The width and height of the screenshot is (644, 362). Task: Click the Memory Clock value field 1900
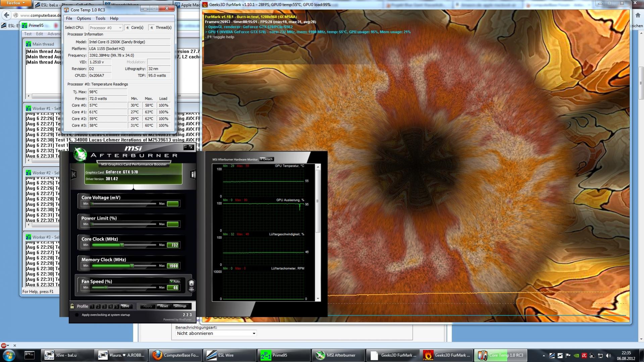[173, 266]
